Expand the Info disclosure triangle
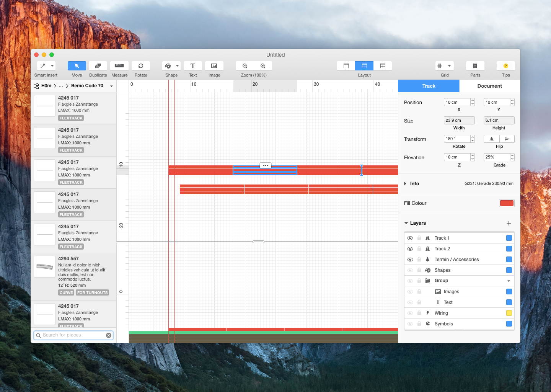The width and height of the screenshot is (551, 392). (405, 184)
